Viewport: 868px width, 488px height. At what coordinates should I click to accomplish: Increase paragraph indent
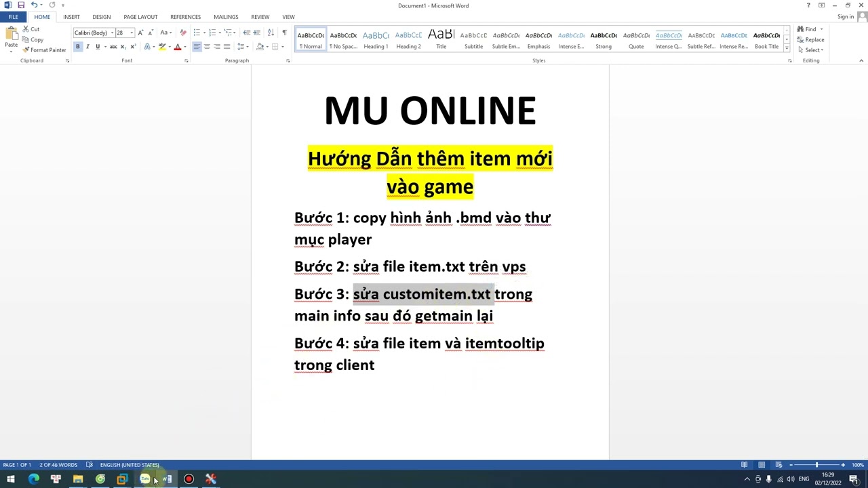256,33
